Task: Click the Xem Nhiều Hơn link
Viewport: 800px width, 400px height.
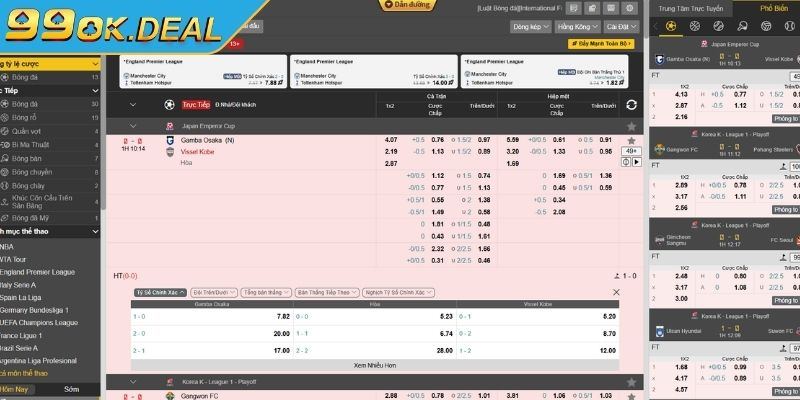Action: [x=375, y=366]
